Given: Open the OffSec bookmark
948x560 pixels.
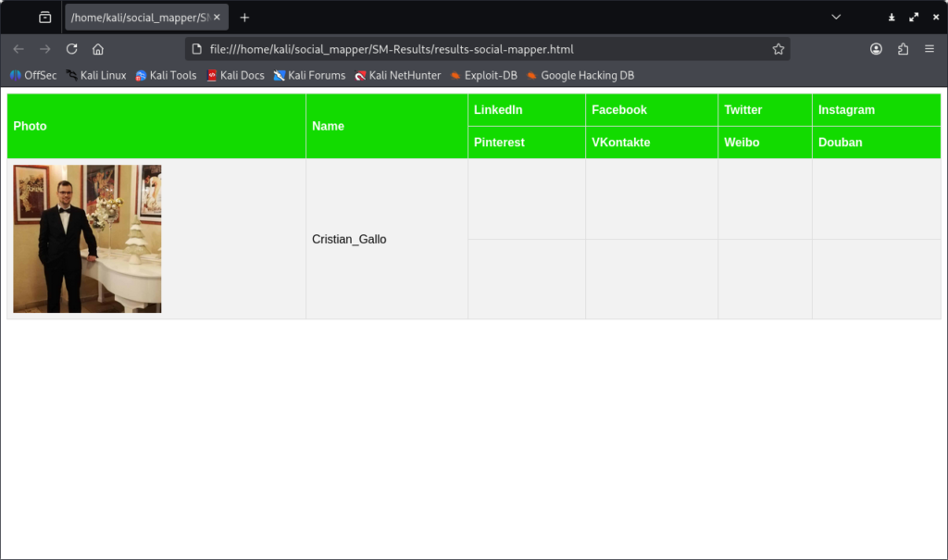Looking at the screenshot, I should 33,76.
